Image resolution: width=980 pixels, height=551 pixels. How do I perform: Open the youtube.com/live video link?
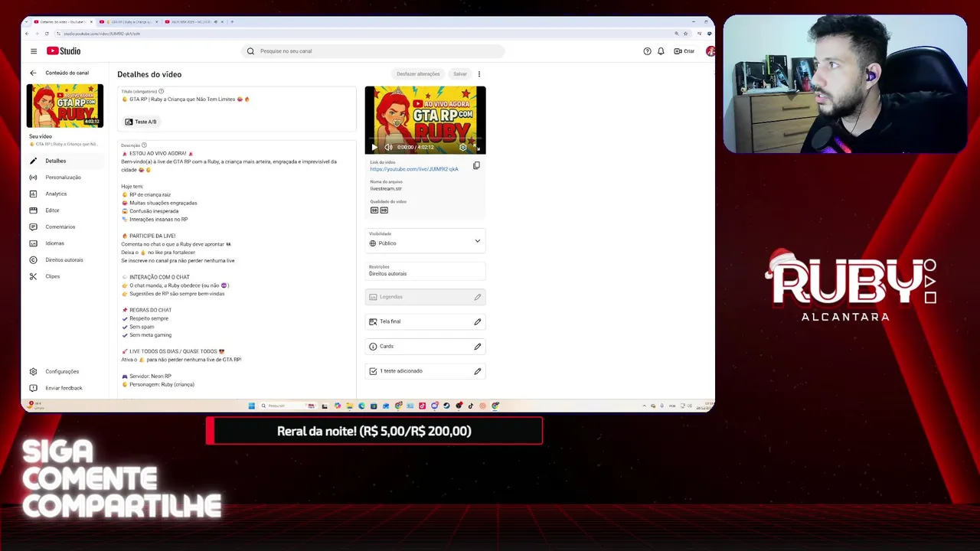(x=414, y=169)
